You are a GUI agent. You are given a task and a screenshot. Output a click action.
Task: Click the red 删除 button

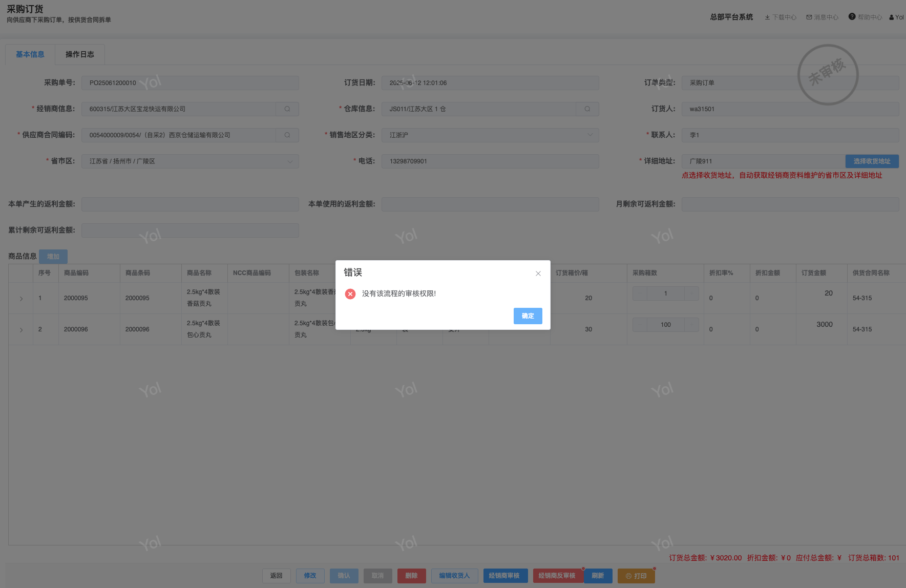tap(412, 576)
